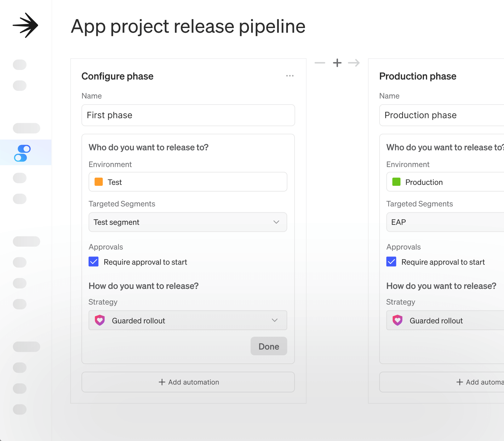Click the plus icon beside Add automation
504x441 pixels.
pos(162,382)
